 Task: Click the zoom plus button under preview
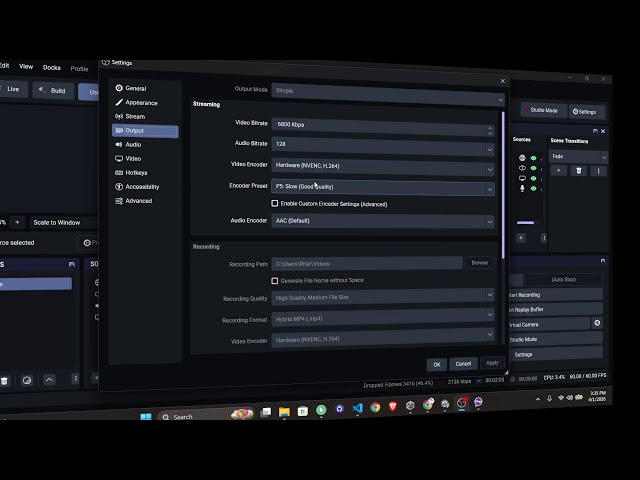click(17, 222)
